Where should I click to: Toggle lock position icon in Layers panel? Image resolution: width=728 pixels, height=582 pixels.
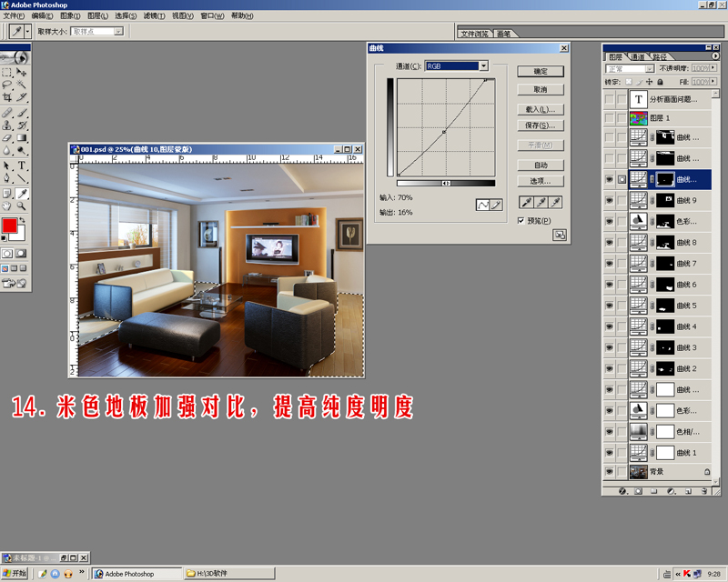[x=649, y=82]
